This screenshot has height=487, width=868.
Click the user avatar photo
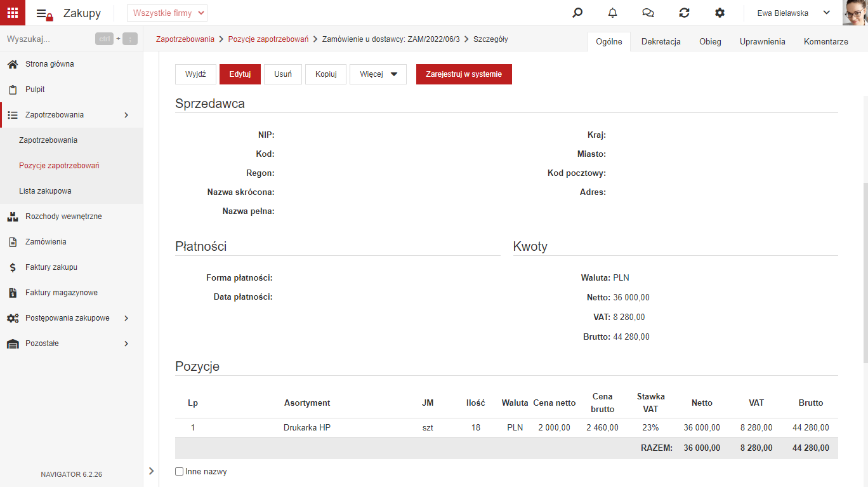click(x=855, y=13)
